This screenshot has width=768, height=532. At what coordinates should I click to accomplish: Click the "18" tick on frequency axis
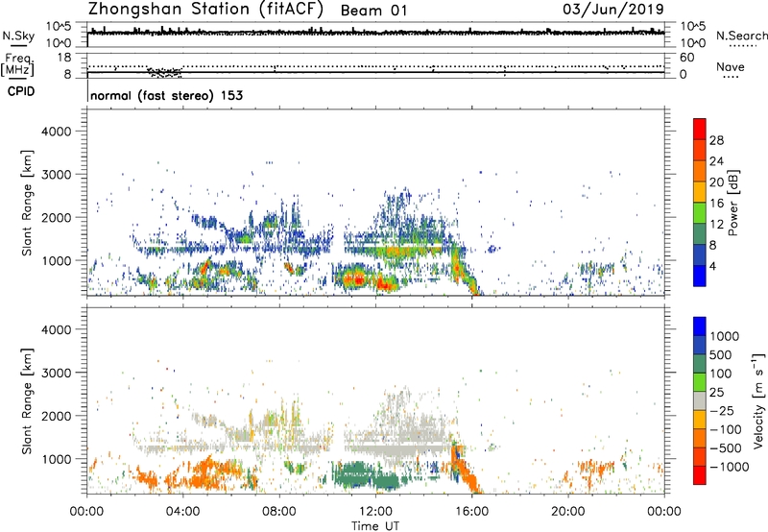[64, 58]
